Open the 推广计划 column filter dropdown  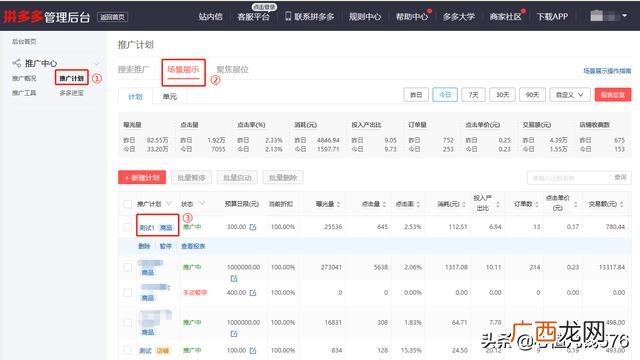(168, 204)
